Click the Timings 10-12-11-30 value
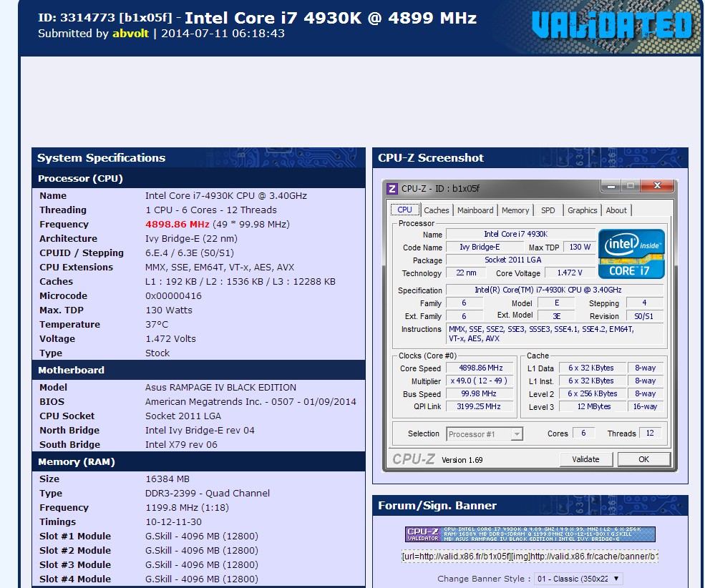705x588 pixels. (173, 521)
